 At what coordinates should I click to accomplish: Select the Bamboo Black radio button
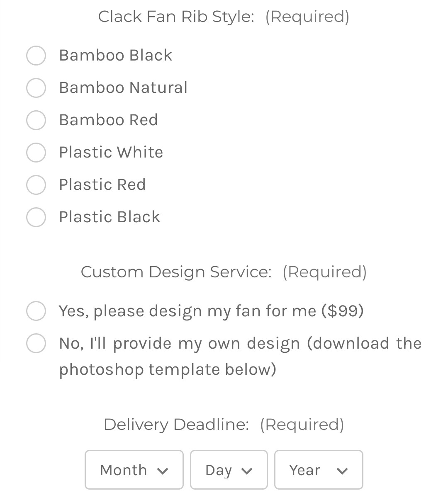[36, 56]
